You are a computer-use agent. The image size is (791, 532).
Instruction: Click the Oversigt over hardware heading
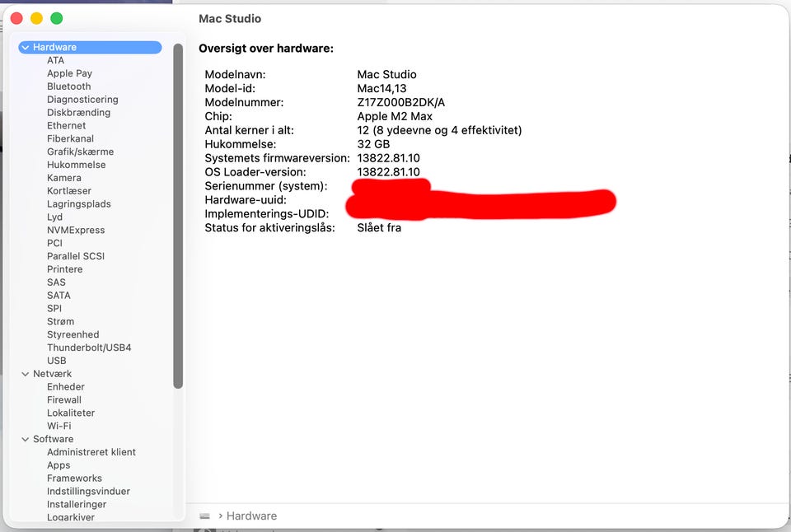(266, 49)
